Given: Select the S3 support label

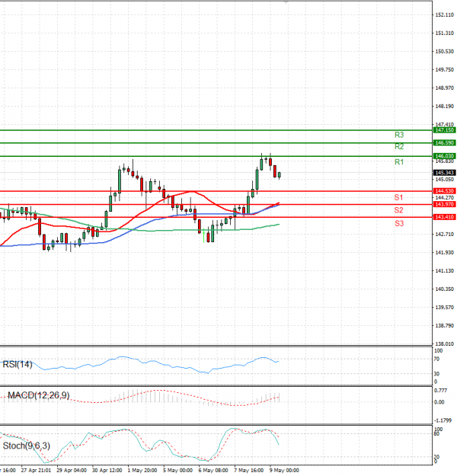Looking at the screenshot, I should click(x=398, y=223).
